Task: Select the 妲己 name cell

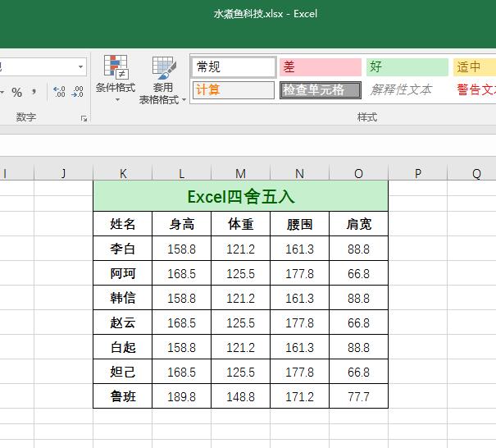Action: click(123, 372)
